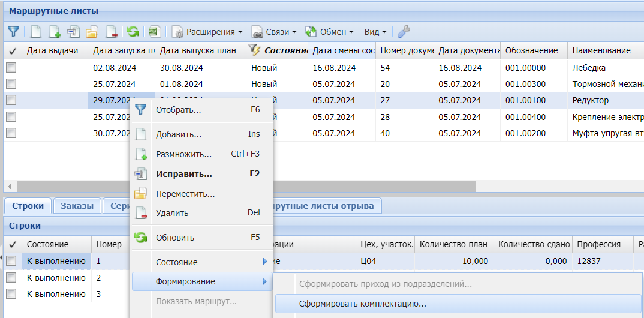Expand the Обмен dropdown menu
644x318 pixels.
click(x=330, y=32)
